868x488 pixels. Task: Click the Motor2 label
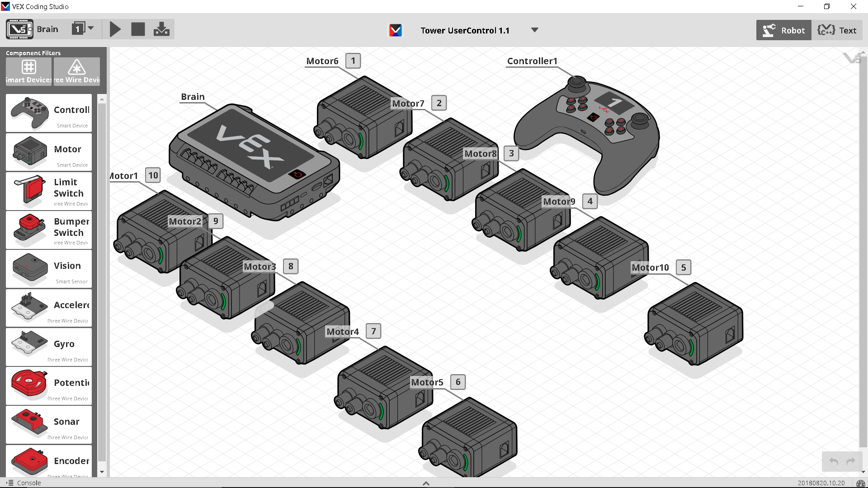[185, 221]
